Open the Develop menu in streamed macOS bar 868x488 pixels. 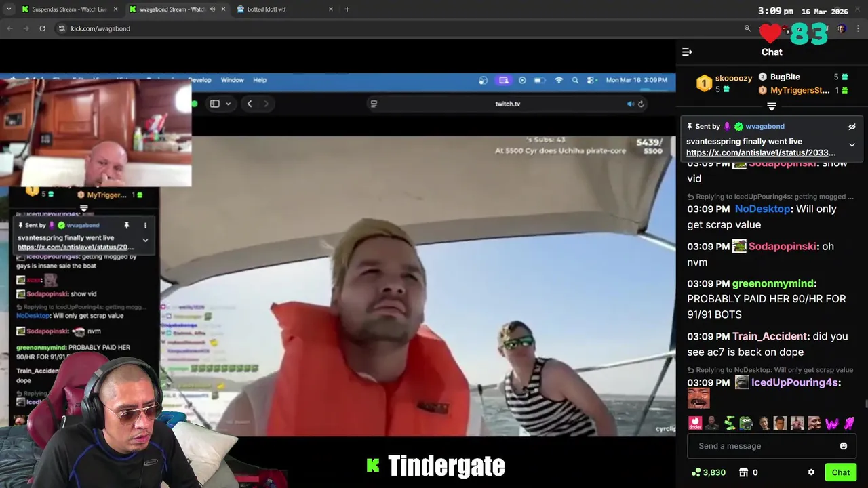point(201,80)
